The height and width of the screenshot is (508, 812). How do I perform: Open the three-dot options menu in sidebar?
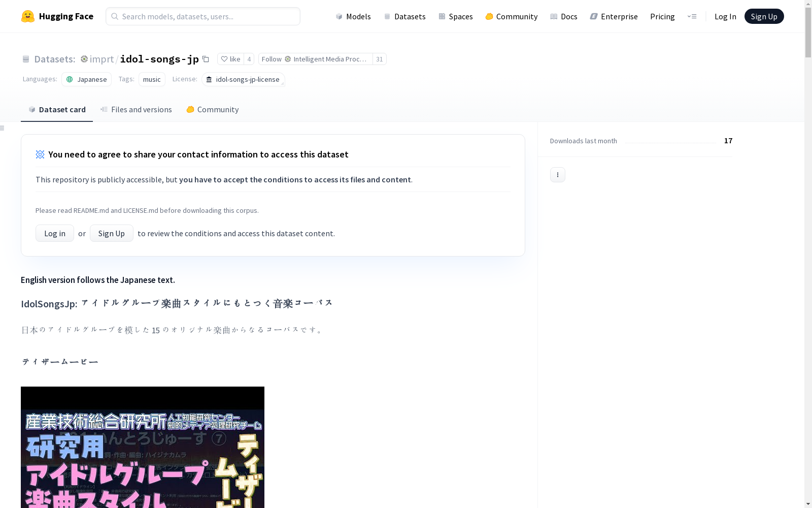click(x=558, y=175)
